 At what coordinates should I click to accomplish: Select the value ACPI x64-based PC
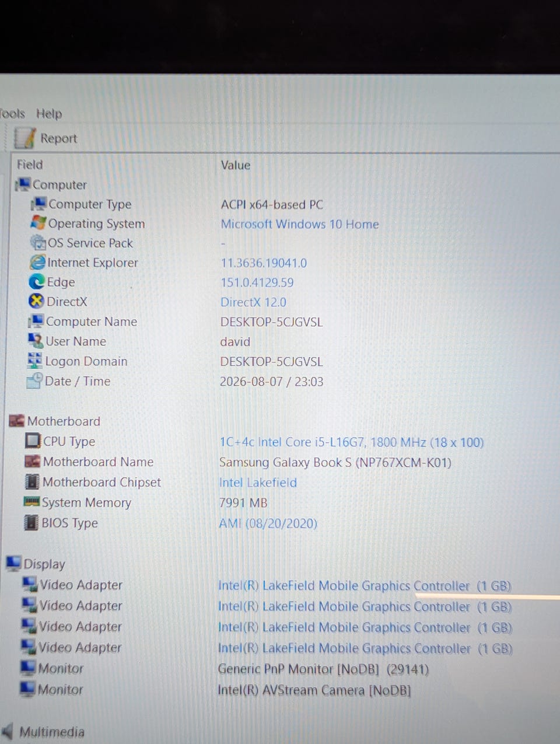pyautogui.click(x=272, y=205)
